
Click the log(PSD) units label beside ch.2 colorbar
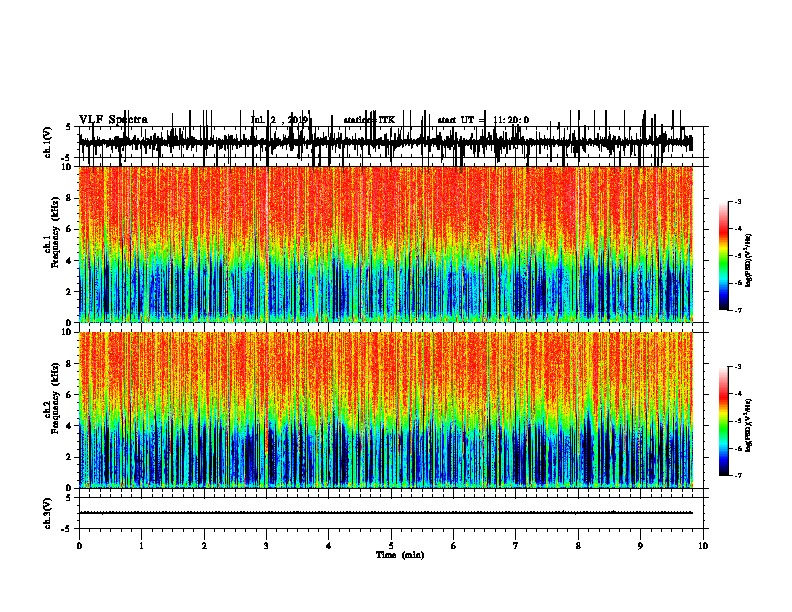(x=749, y=425)
